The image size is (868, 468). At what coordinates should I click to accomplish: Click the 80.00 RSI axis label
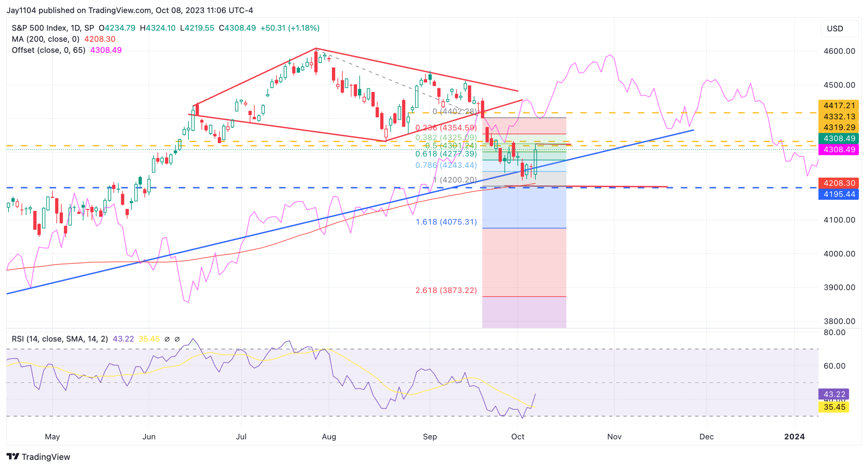(x=834, y=332)
